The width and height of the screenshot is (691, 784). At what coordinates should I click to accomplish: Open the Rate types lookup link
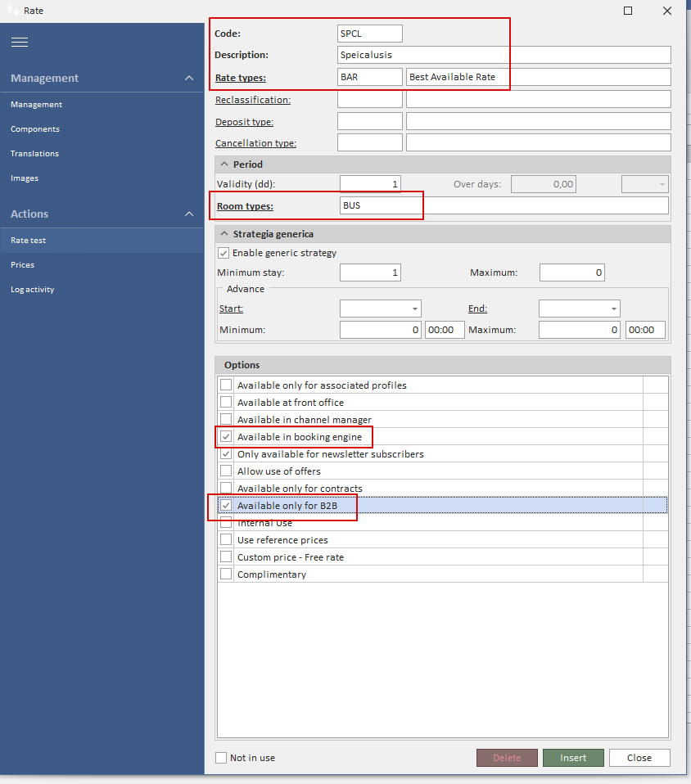[241, 78]
